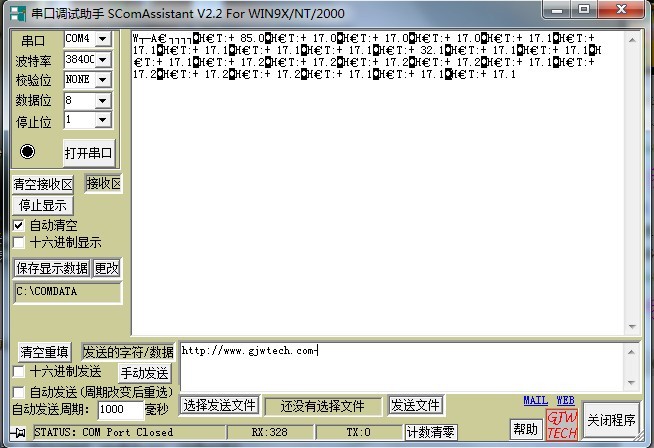Click the 更改 path button
The width and height of the screenshot is (654, 448).
click(x=107, y=268)
